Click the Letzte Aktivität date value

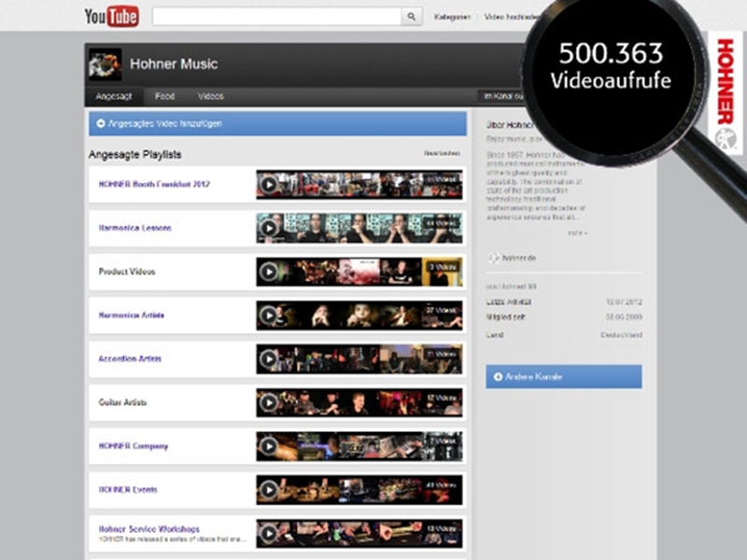[x=624, y=301]
